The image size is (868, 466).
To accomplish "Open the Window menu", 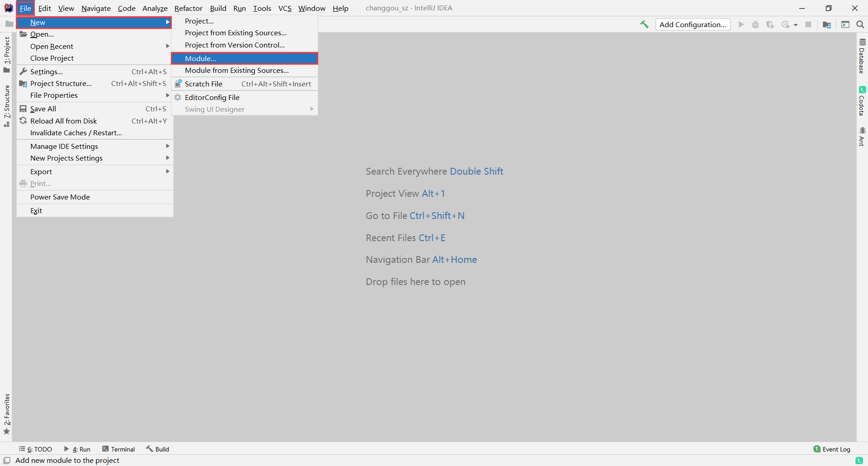I will tap(311, 8).
